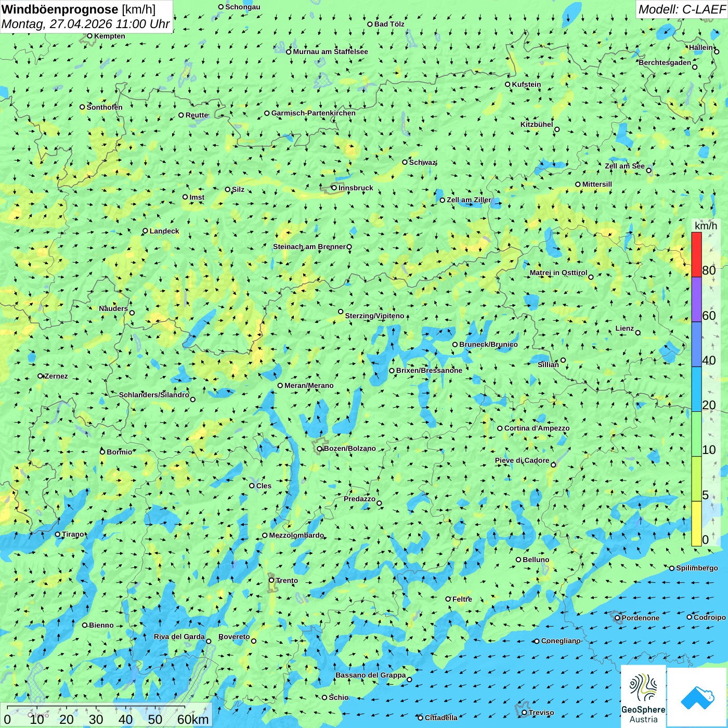This screenshot has height=728, width=728.
Task: Click the 'Sterzing/Vipiteno' label
Action: coord(374,316)
